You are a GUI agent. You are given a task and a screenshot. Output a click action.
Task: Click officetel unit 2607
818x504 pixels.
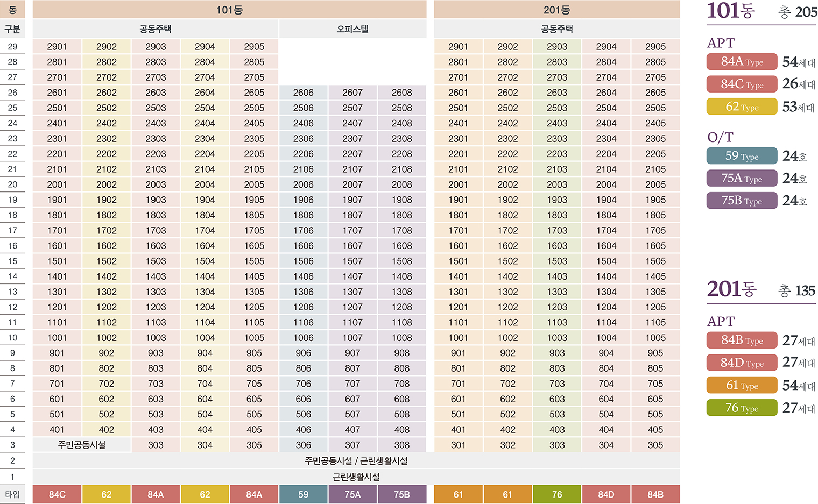point(352,93)
